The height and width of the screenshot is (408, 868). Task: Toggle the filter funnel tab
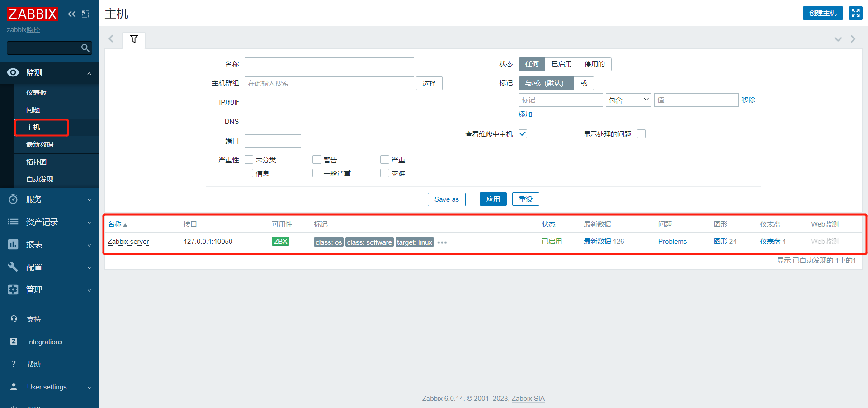134,39
